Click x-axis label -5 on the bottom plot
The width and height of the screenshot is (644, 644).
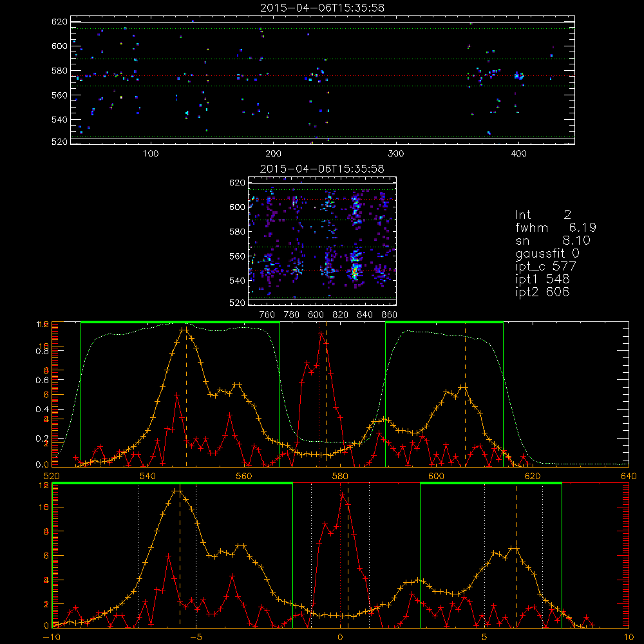(196, 638)
